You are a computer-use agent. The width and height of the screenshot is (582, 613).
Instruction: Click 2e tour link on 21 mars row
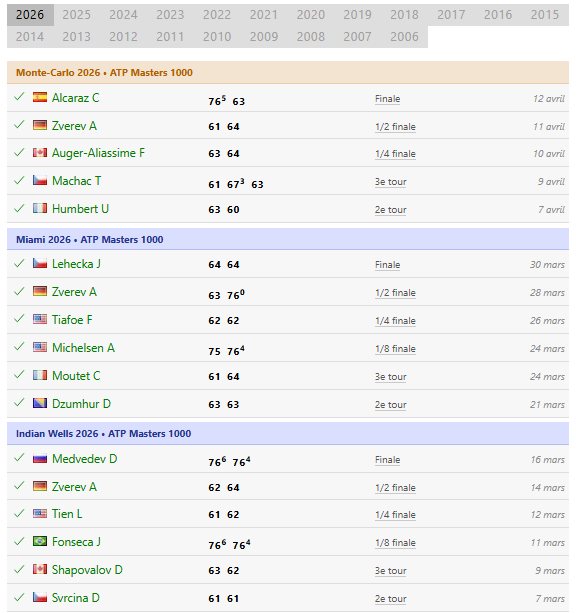tap(390, 405)
